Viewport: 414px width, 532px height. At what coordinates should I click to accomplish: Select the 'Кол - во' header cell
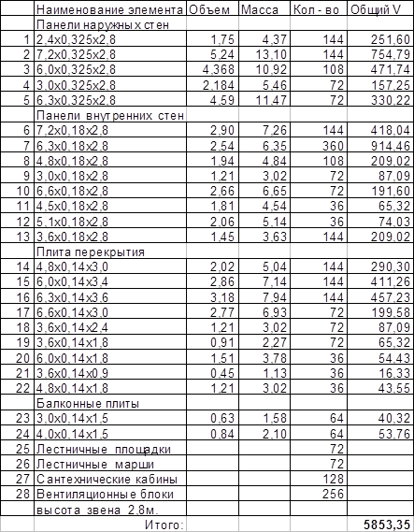[x=319, y=9]
